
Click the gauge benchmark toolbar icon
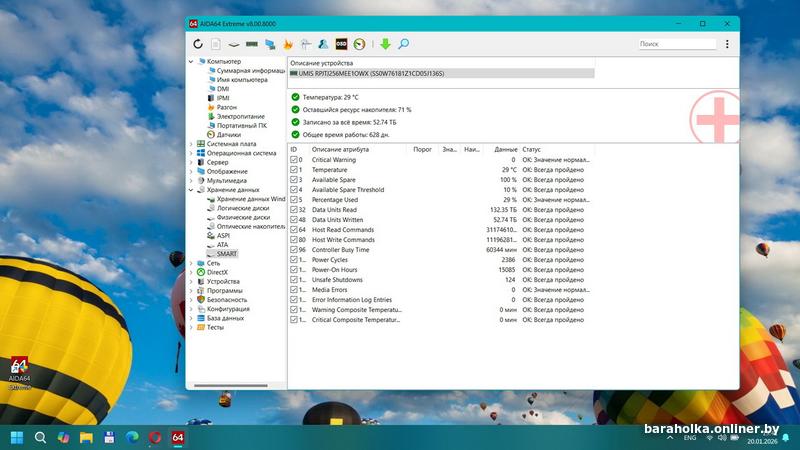click(x=359, y=44)
